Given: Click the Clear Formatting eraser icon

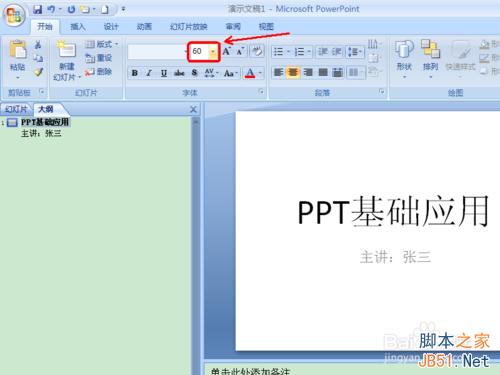Looking at the screenshot, I should tap(257, 51).
